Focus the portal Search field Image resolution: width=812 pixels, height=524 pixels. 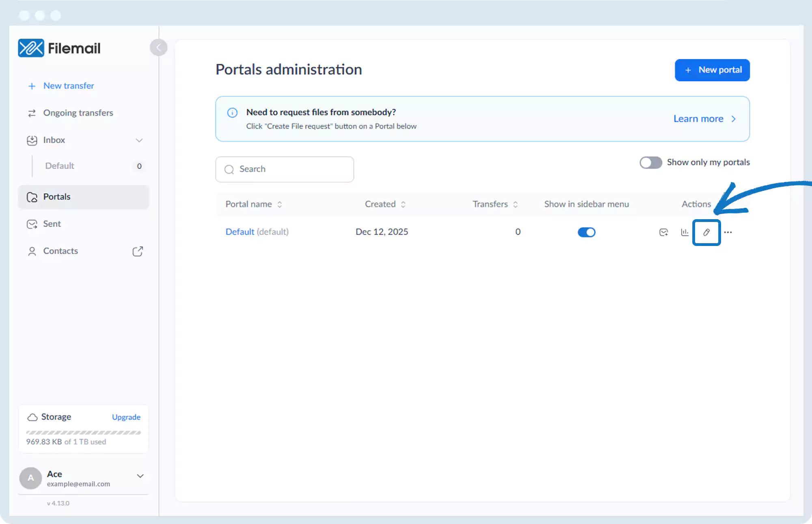285,169
